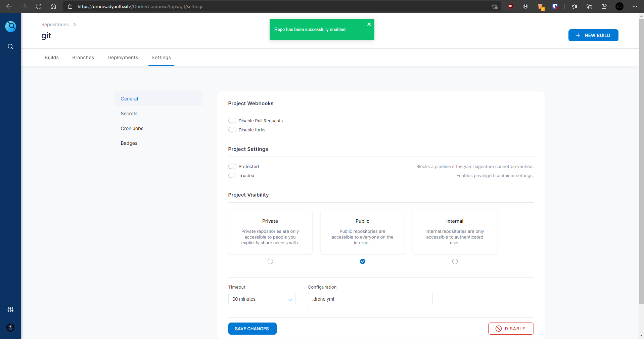Open browser menu with three dots
Viewport: 644px width, 339px height.
click(x=635, y=6)
